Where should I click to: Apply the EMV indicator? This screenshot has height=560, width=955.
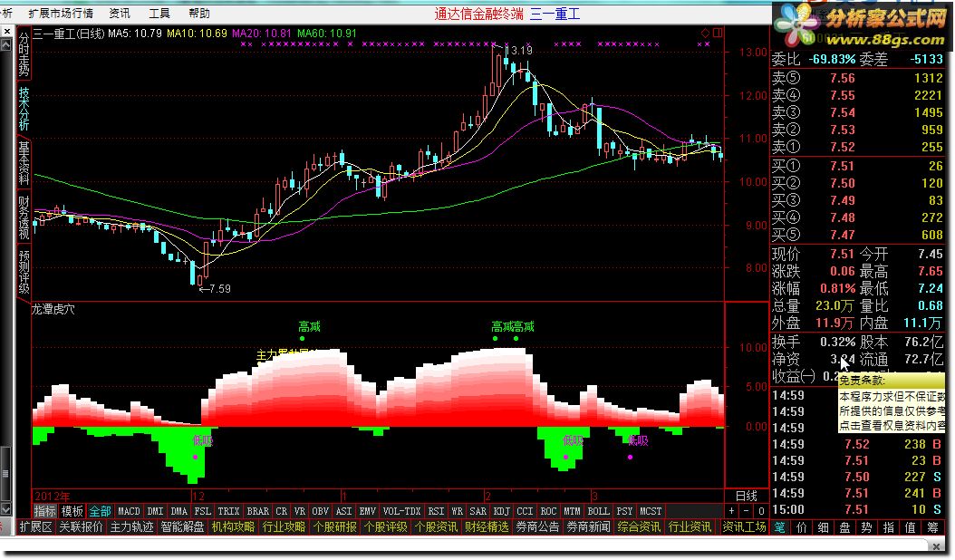pos(367,511)
